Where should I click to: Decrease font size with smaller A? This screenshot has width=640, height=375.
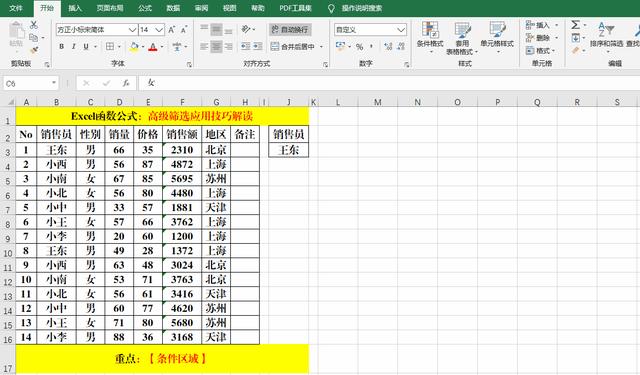184,30
